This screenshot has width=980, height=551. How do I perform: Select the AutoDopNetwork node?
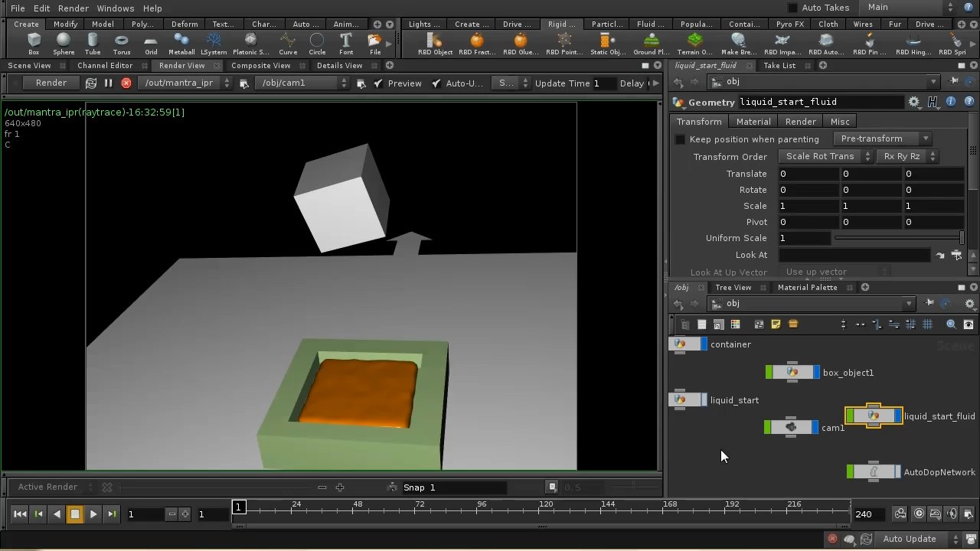(874, 472)
